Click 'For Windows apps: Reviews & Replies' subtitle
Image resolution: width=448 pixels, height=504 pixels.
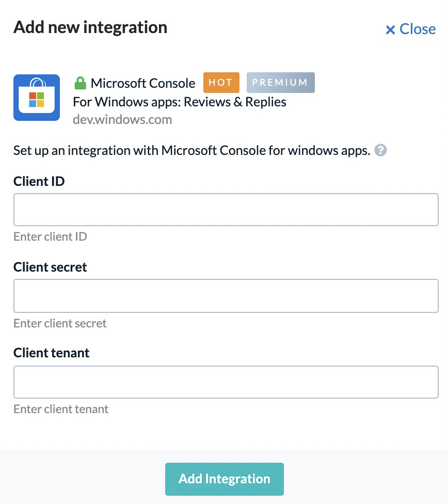pos(180,102)
